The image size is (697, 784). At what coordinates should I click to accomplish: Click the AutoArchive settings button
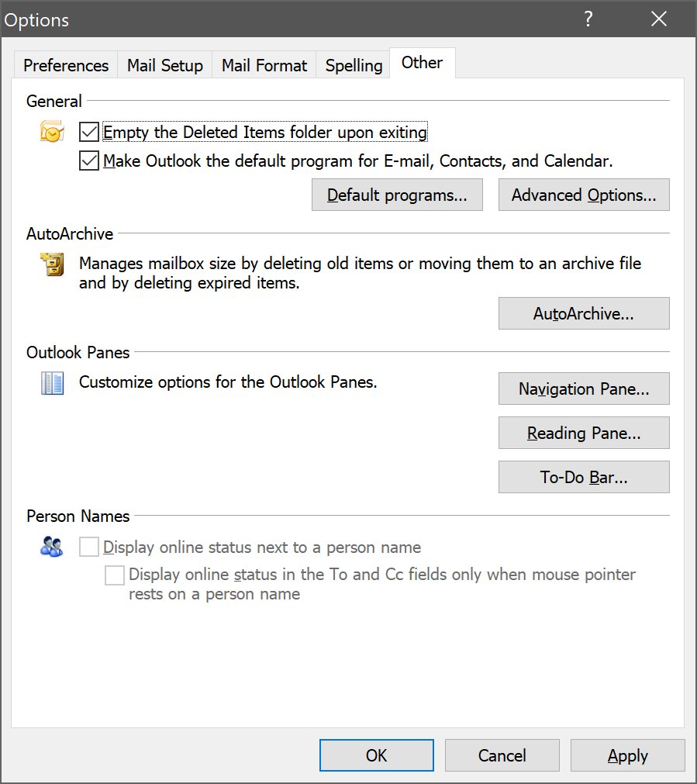[x=584, y=313]
